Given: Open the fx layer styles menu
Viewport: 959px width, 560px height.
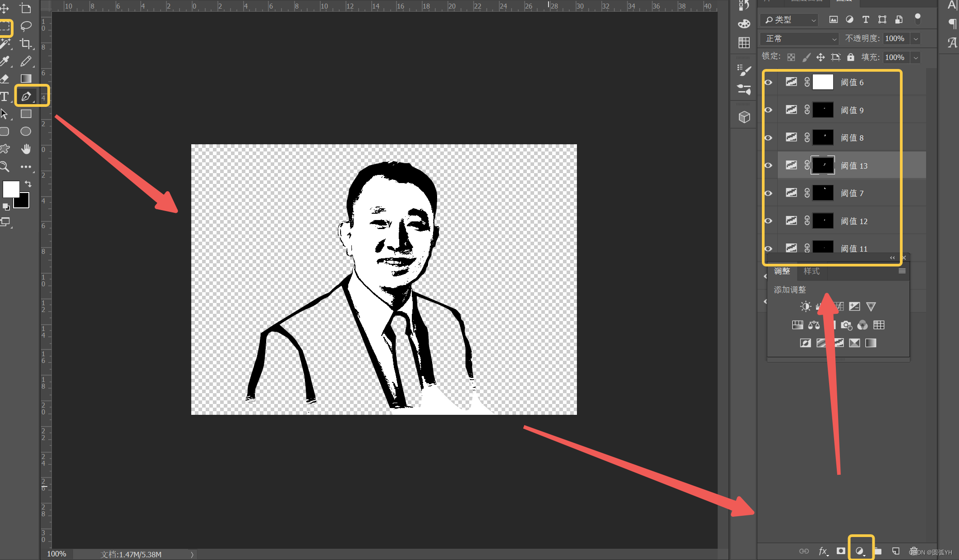Looking at the screenshot, I should click(823, 551).
